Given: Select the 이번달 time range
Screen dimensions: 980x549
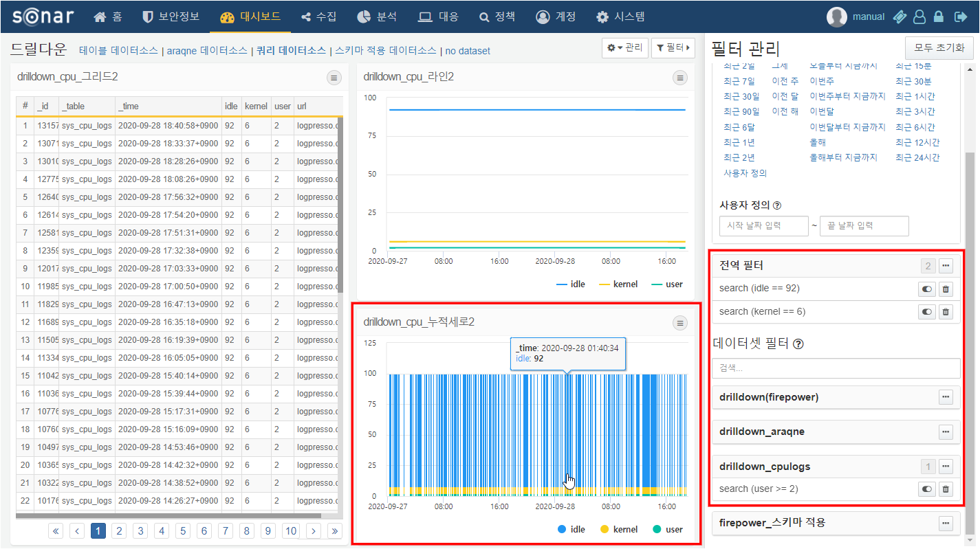Looking at the screenshot, I should (822, 111).
